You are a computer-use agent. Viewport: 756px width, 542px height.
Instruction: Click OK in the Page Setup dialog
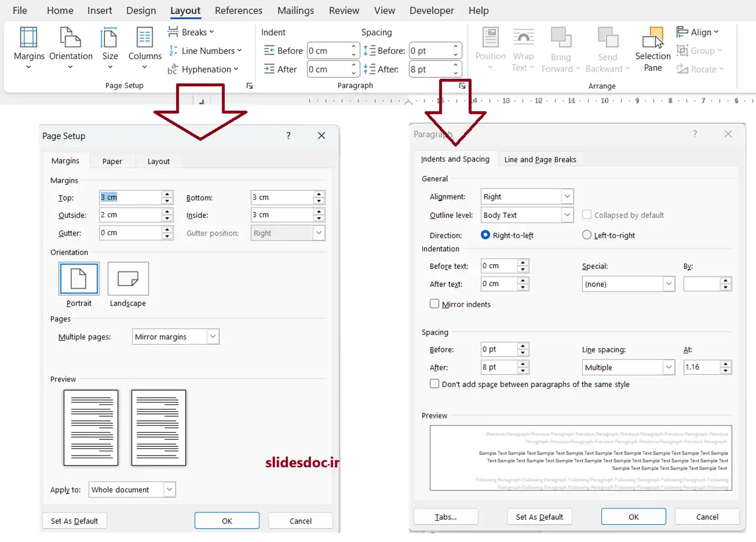(227, 521)
